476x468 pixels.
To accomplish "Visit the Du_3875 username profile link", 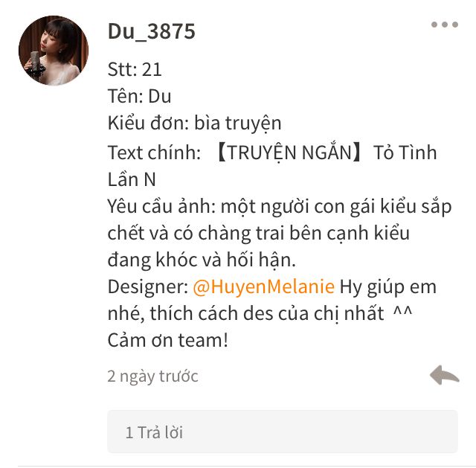I will click(x=151, y=31).
